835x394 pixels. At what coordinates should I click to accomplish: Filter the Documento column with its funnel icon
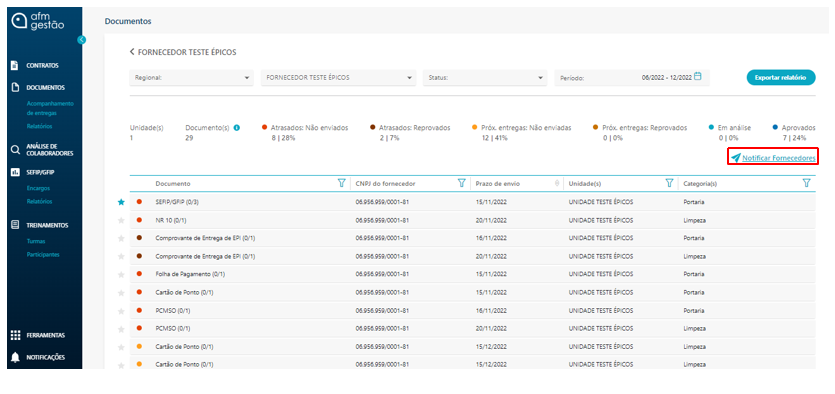[x=341, y=183]
